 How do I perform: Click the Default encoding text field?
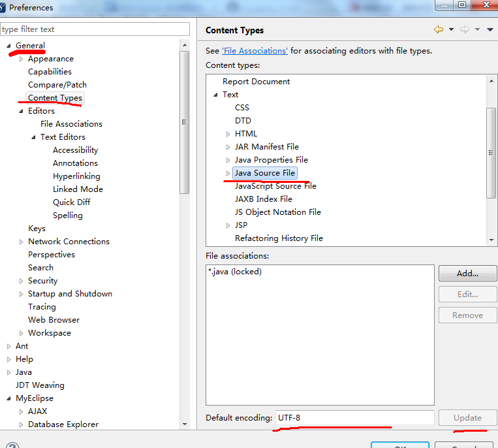[354, 417]
